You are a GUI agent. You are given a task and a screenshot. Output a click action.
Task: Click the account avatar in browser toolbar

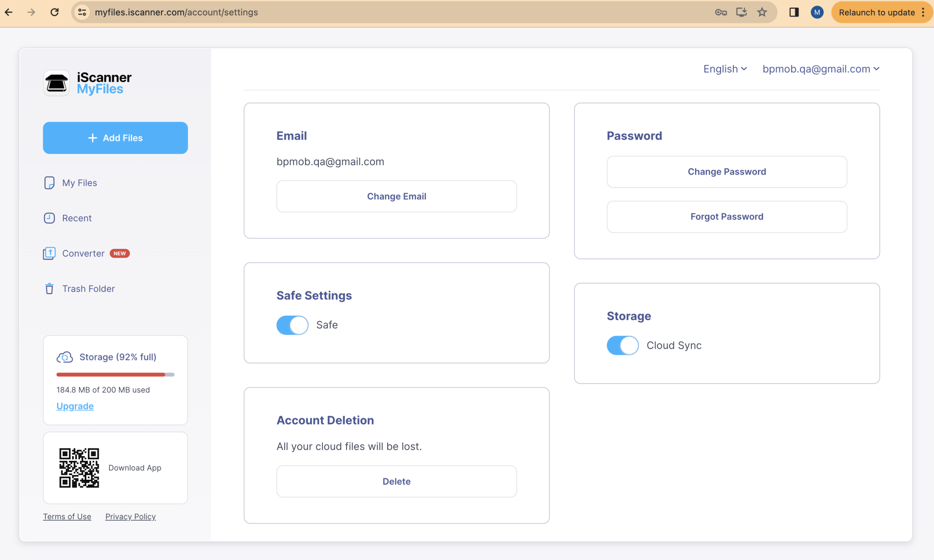[817, 12]
